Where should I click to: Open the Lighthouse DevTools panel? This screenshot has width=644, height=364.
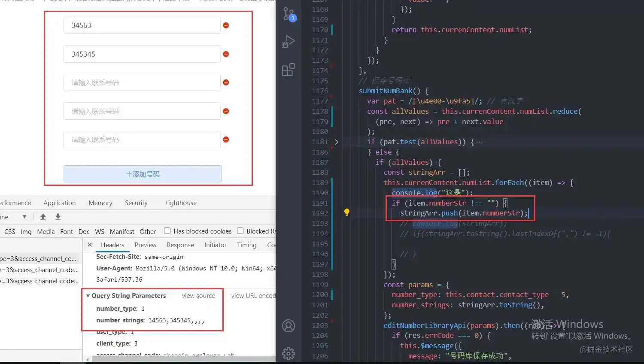pos(181,203)
